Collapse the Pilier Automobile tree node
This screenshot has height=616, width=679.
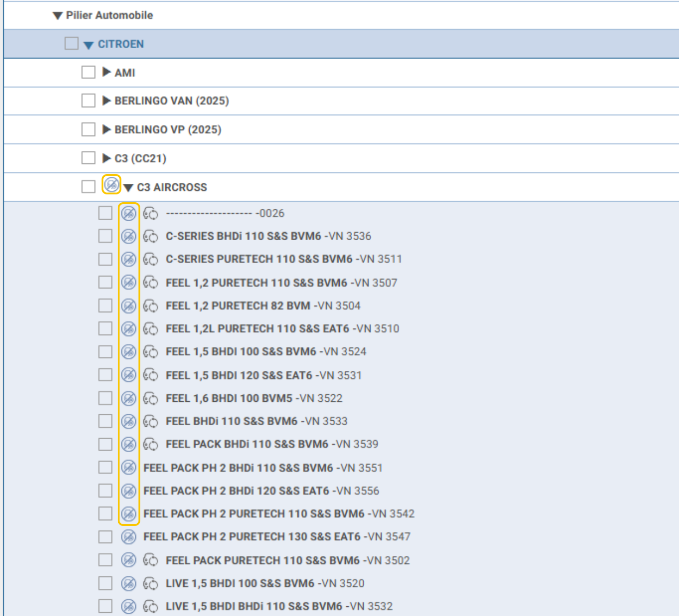click(x=58, y=16)
